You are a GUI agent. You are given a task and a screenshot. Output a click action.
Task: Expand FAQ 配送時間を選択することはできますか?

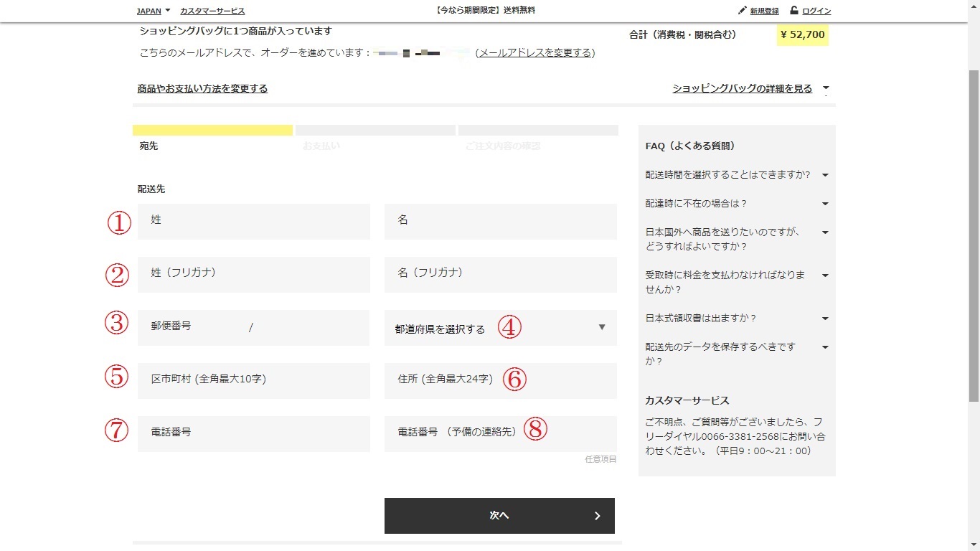(x=735, y=175)
